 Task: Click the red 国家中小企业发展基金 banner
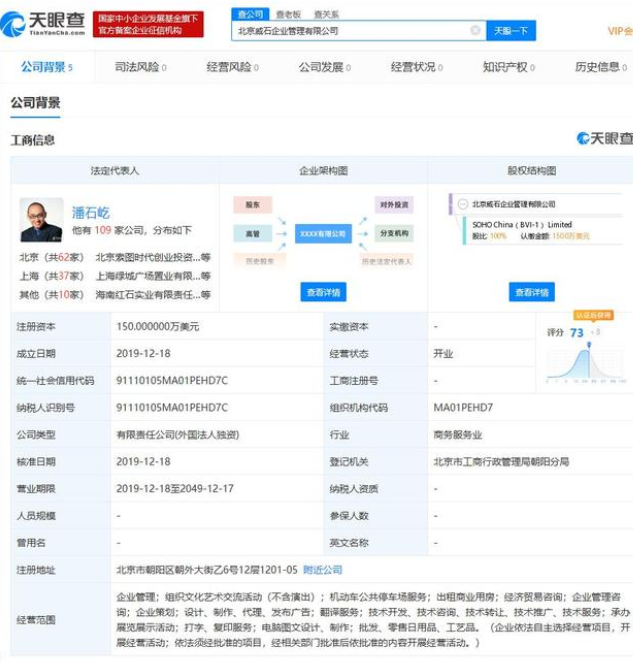coord(148,24)
